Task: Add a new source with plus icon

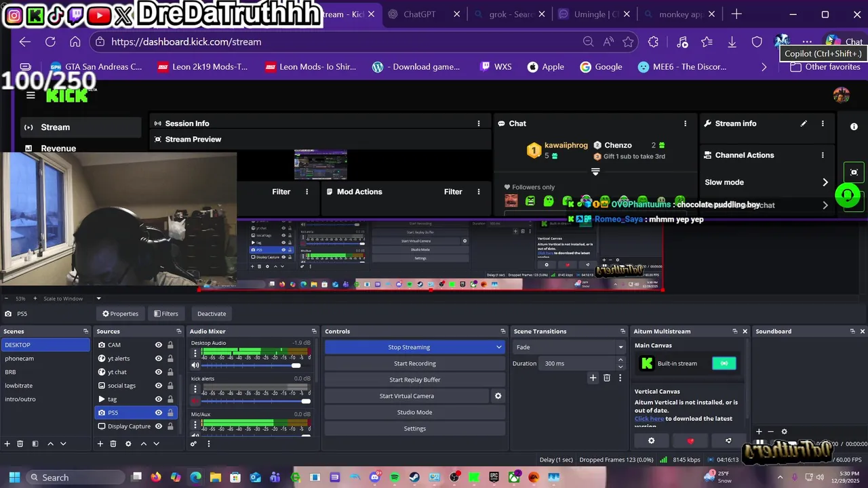Action: coord(100,444)
